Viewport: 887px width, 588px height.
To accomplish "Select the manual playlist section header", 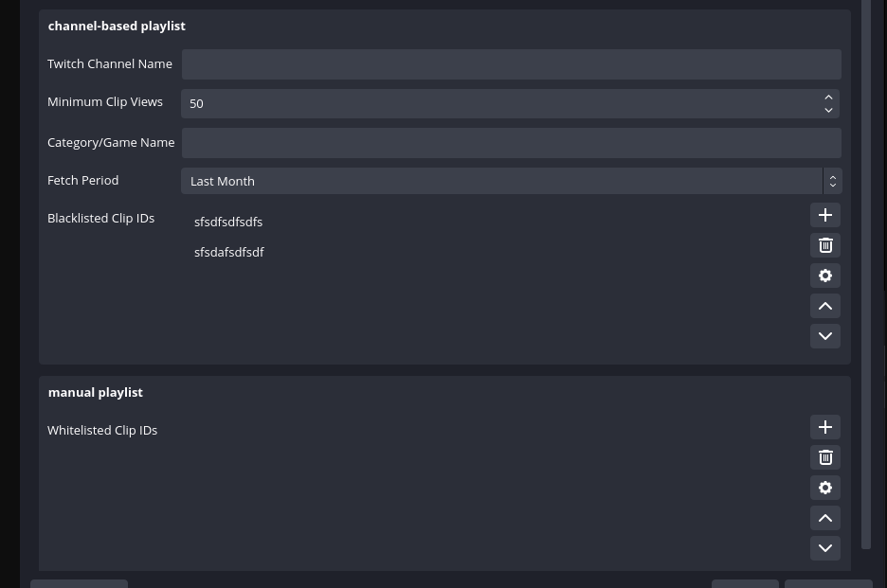I will pos(95,392).
